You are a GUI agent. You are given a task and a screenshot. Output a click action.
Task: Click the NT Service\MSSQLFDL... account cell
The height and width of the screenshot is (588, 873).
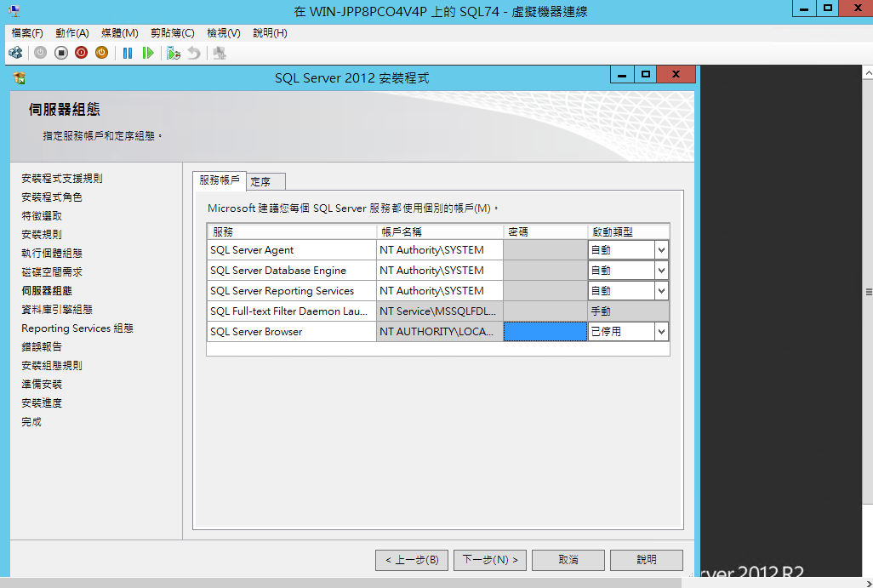[440, 311]
